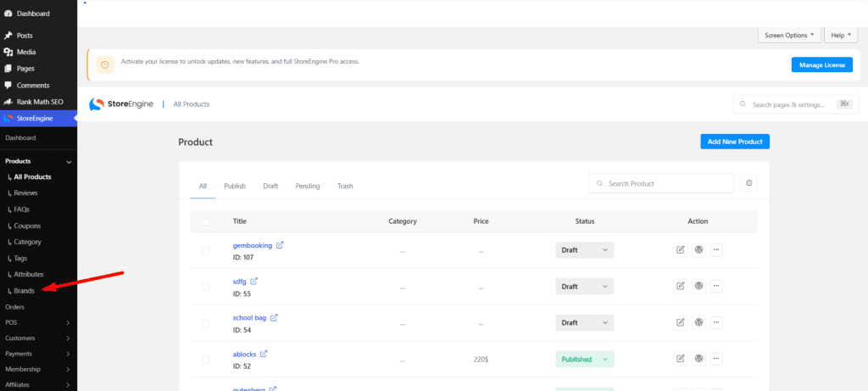
Task: Open external link icon next to sdfg
Action: 254,282
